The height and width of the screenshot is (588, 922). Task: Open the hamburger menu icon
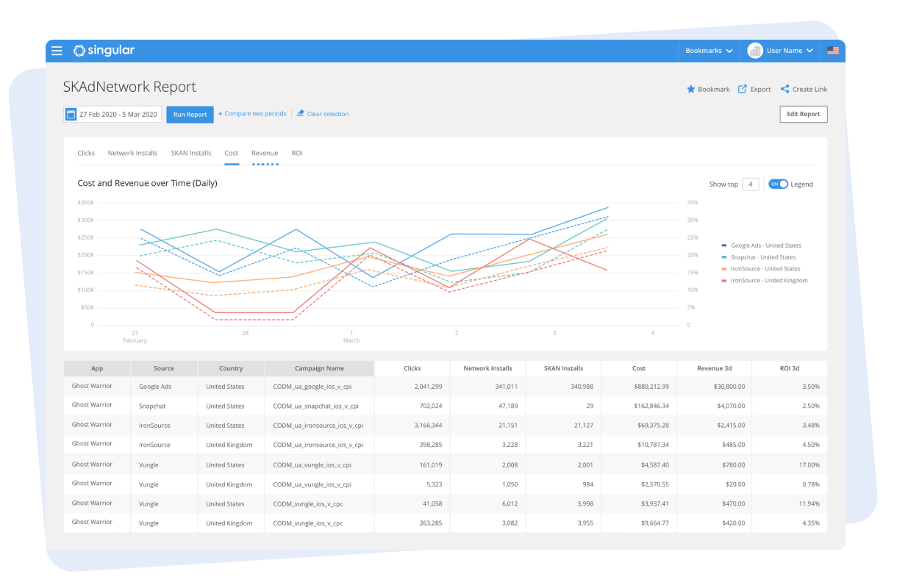pyautogui.click(x=57, y=51)
